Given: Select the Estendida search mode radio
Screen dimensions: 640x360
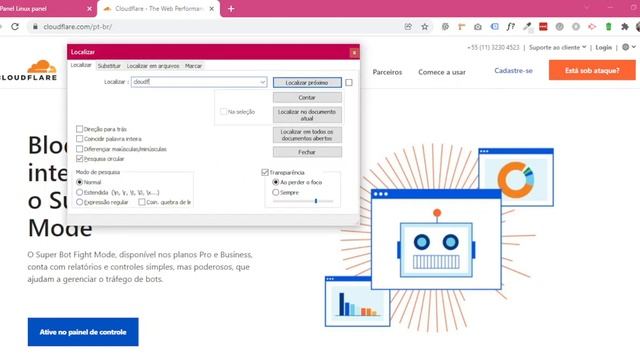Looking at the screenshot, I should pyautogui.click(x=80, y=192).
